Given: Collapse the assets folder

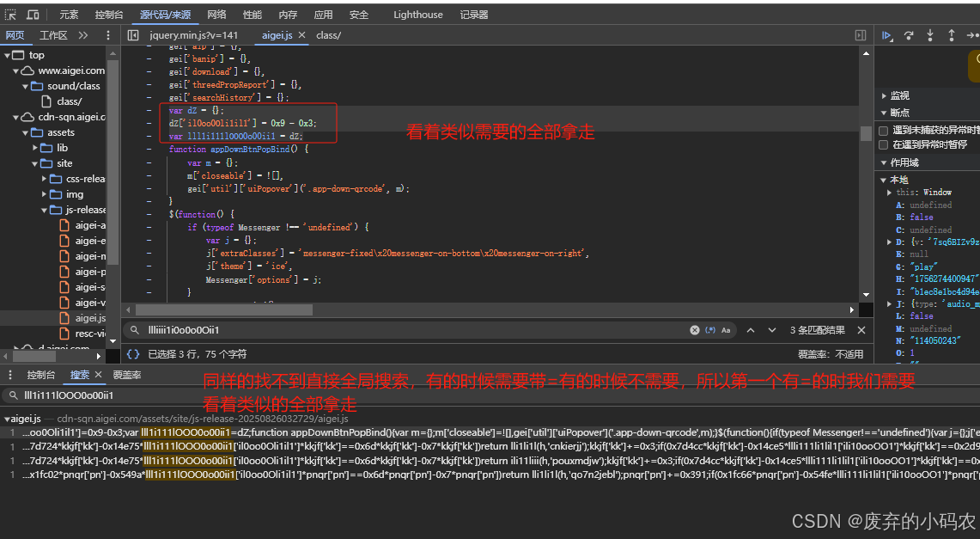Looking at the screenshot, I should pos(25,132).
